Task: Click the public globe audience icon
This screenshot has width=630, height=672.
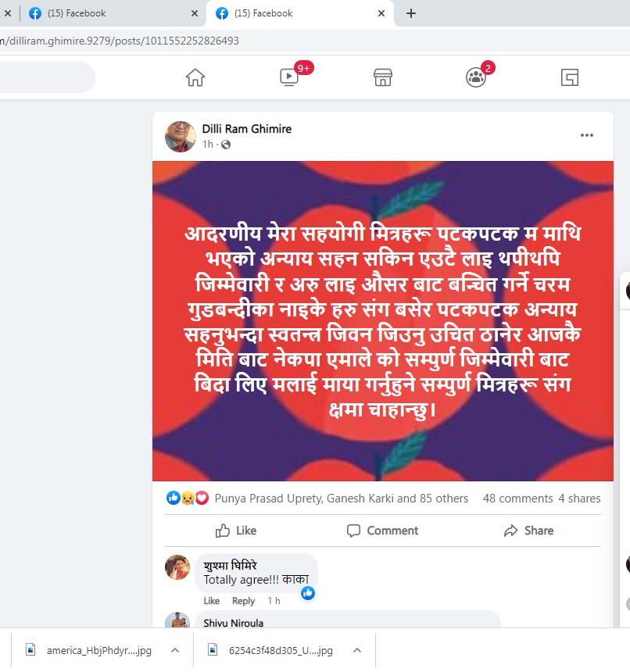Action: tap(226, 145)
